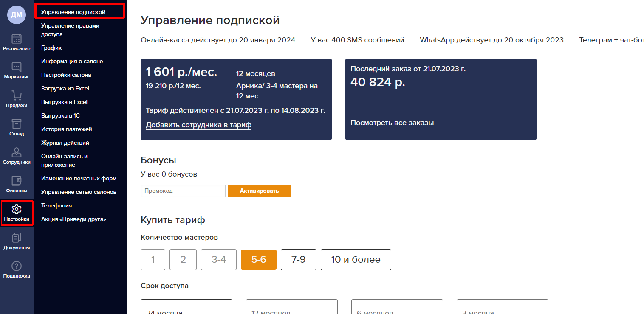Open История платежей page
The width and height of the screenshot is (644, 314).
point(66,129)
